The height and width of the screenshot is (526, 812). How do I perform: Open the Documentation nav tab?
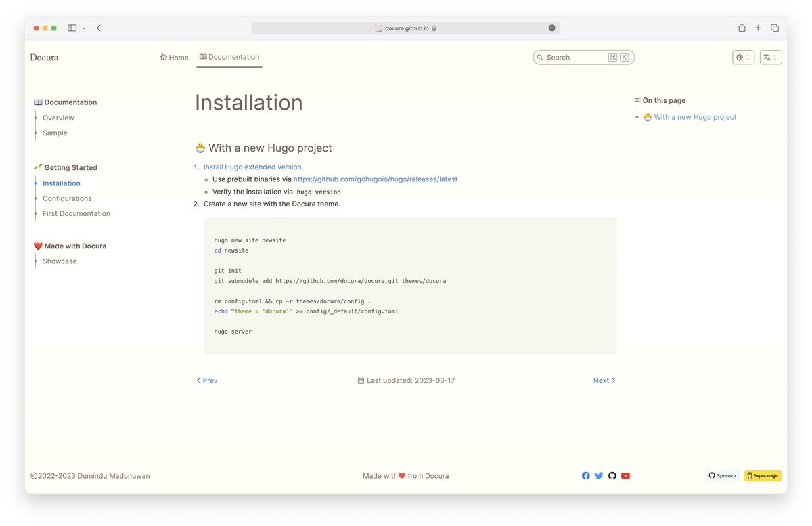229,57
